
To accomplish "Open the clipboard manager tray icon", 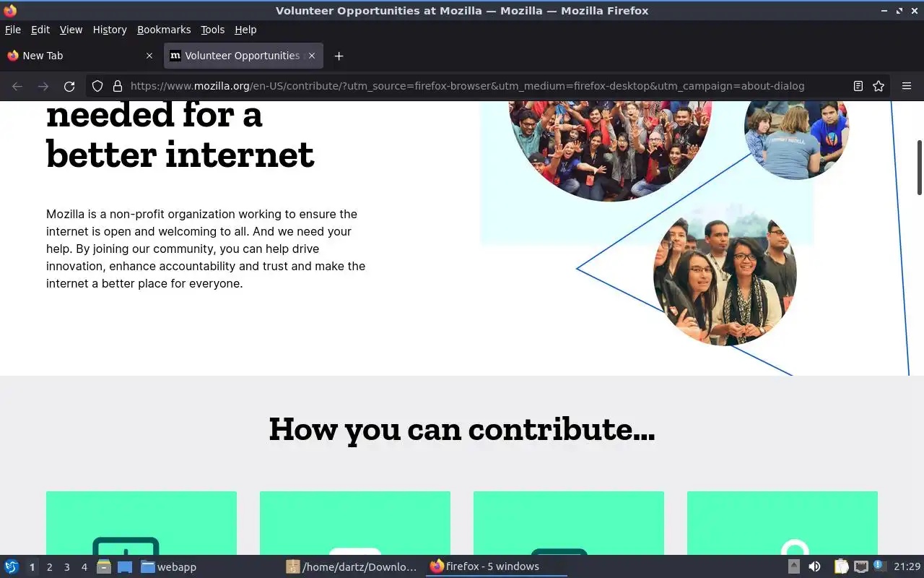I will pyautogui.click(x=841, y=567).
